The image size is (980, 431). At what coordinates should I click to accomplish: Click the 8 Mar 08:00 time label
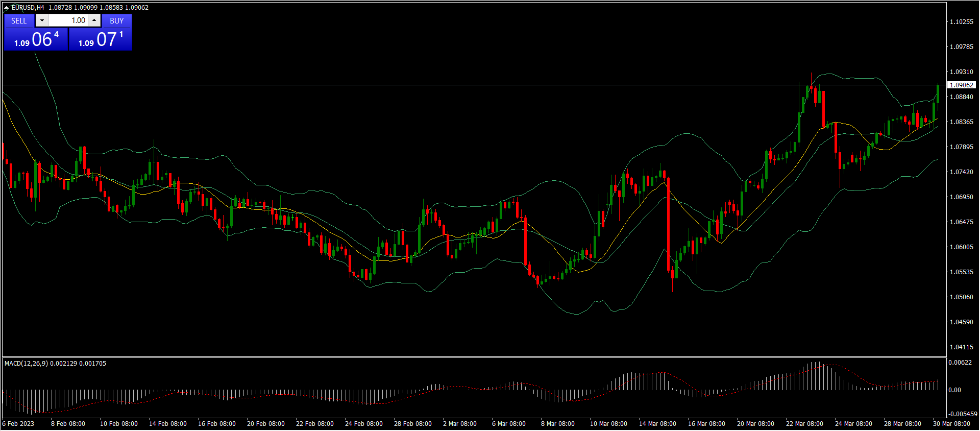[558, 424]
